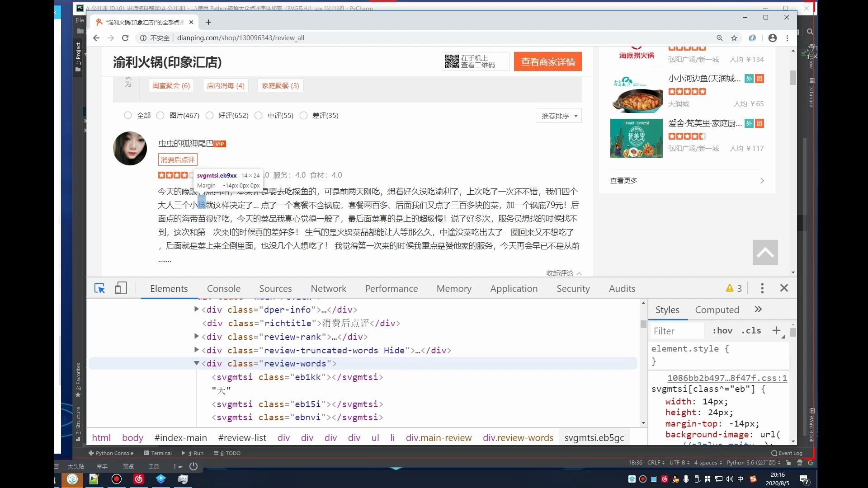Click the 家庭聚餐 (3) tag
Image resolution: width=868 pixels, height=488 pixels.
[280, 85]
